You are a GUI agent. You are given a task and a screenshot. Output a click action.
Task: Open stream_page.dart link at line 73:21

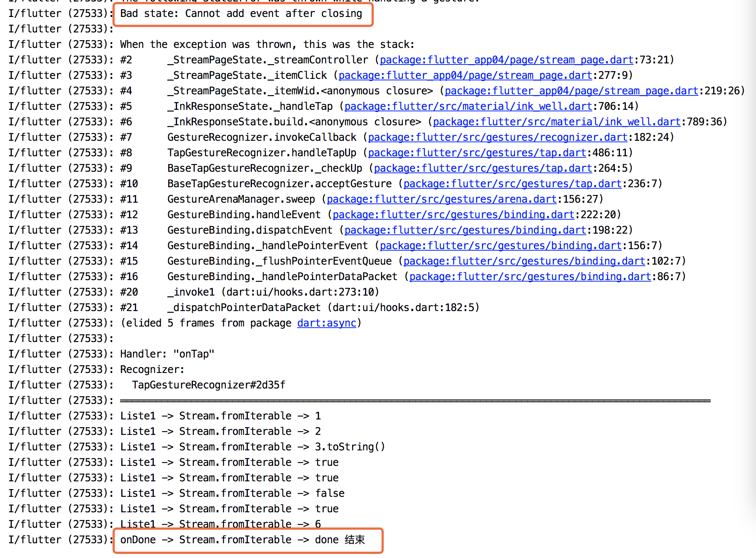coord(506,60)
